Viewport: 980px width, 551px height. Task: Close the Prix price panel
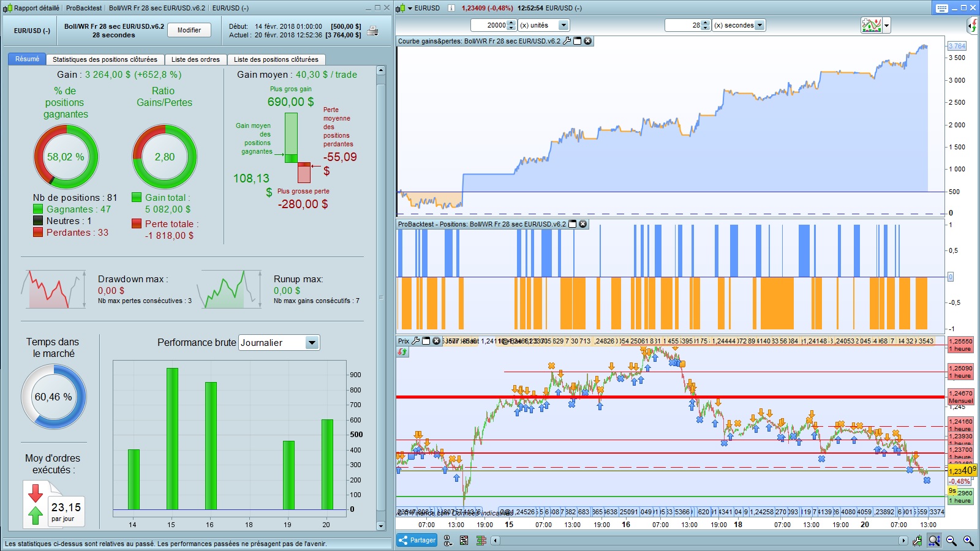click(x=436, y=341)
